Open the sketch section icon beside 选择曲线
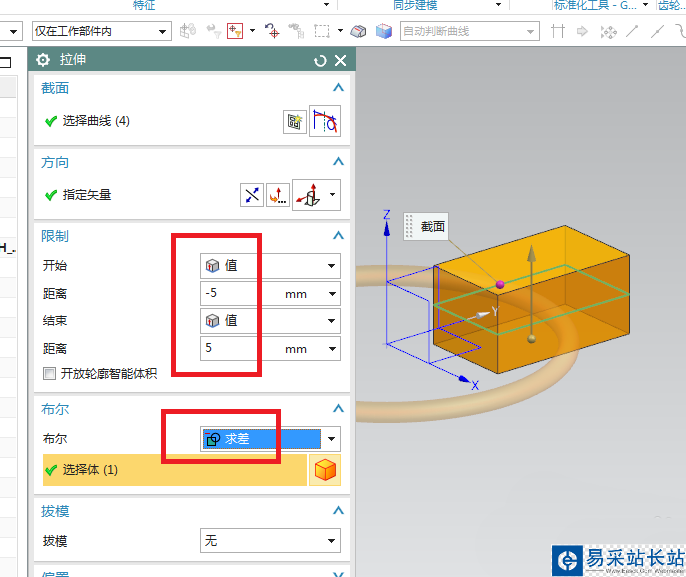 pyautogui.click(x=294, y=122)
